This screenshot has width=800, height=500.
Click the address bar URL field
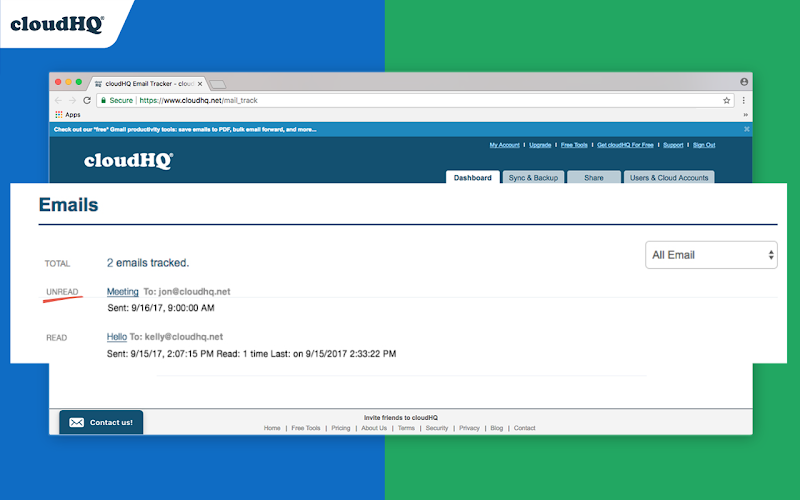415,101
